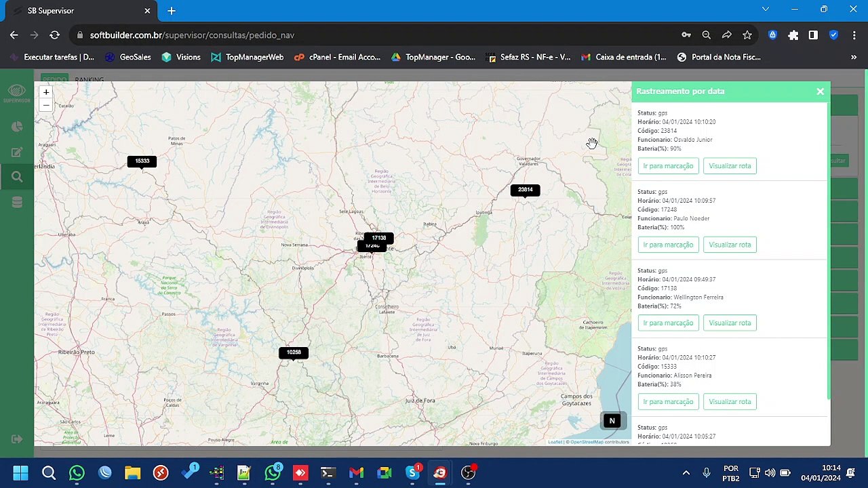Go to marking for Paulo Noeder
The width and height of the screenshot is (868, 488).
click(668, 245)
